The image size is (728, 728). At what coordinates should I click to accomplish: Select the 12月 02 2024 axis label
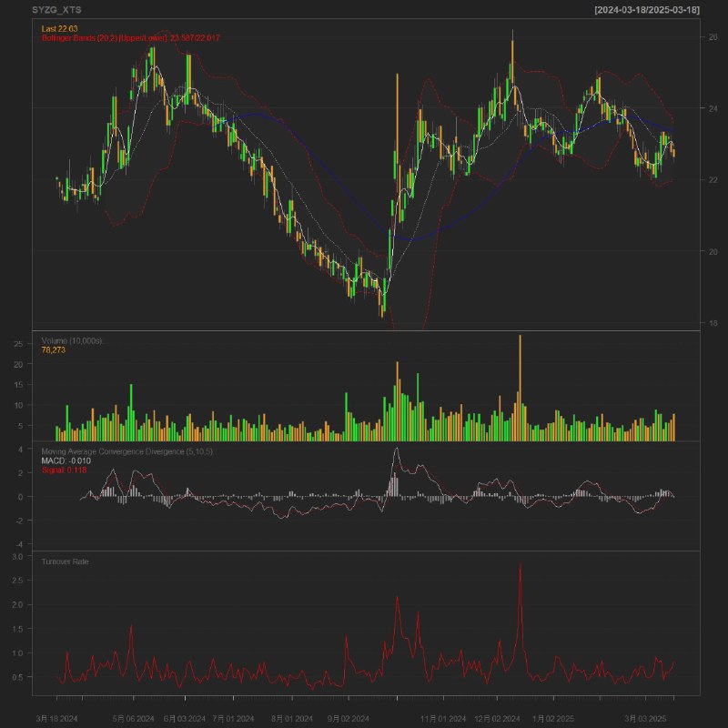496,718
